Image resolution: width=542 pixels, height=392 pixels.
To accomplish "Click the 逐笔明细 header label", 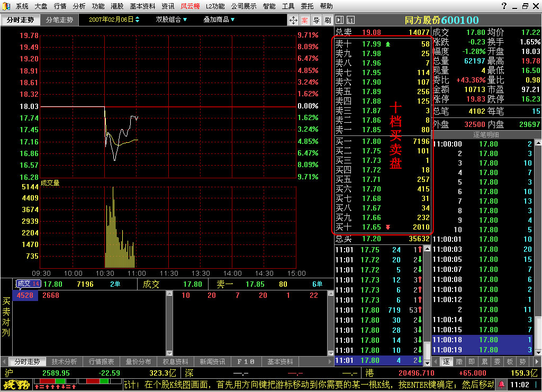I will [x=486, y=134].
